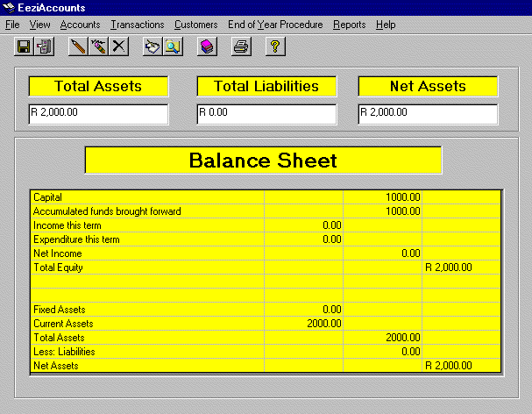Select the Capital row label

[x=47, y=197]
